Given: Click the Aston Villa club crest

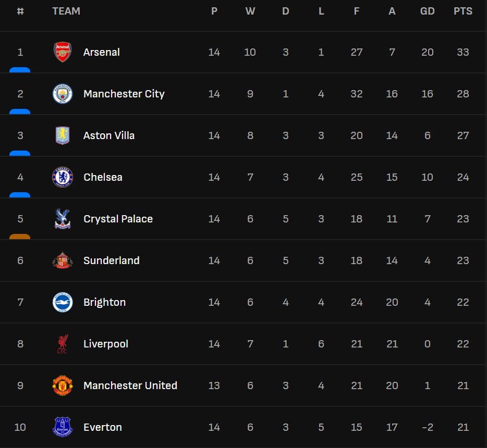Looking at the screenshot, I should (x=63, y=135).
